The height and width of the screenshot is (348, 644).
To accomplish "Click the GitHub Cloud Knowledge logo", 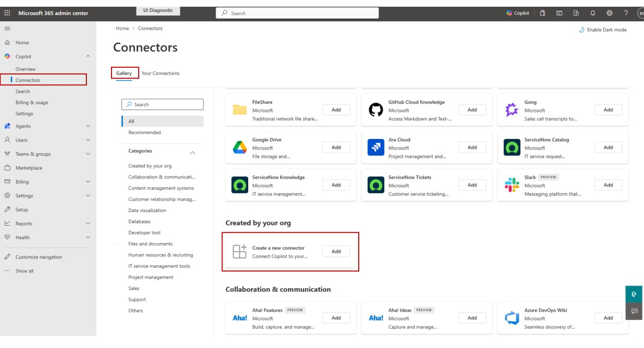I will click(376, 110).
